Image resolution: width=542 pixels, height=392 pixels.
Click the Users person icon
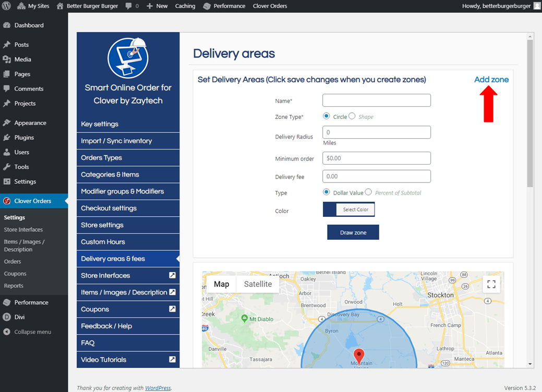click(7, 152)
